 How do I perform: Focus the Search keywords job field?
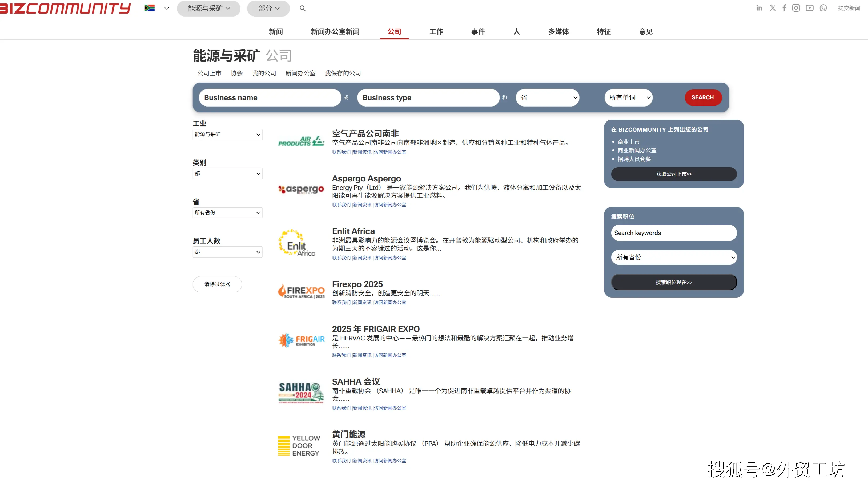point(674,233)
